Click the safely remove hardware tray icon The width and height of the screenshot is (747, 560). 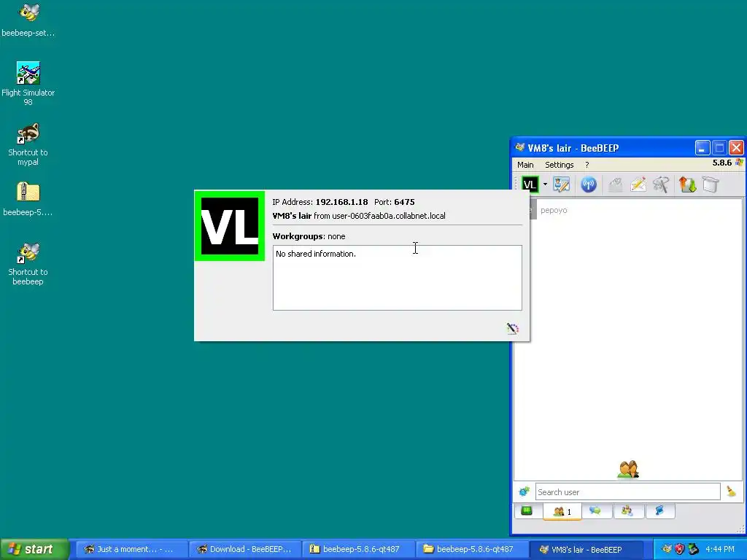pyautogui.click(x=693, y=549)
